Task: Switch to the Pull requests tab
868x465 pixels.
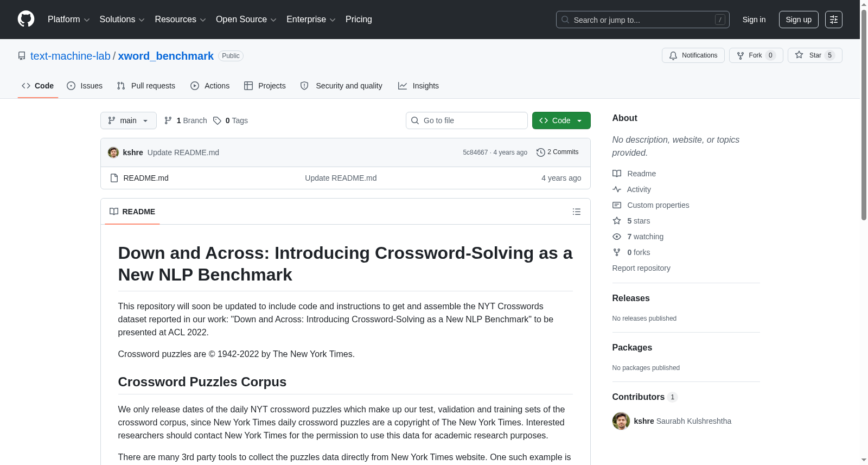Action: [146, 86]
